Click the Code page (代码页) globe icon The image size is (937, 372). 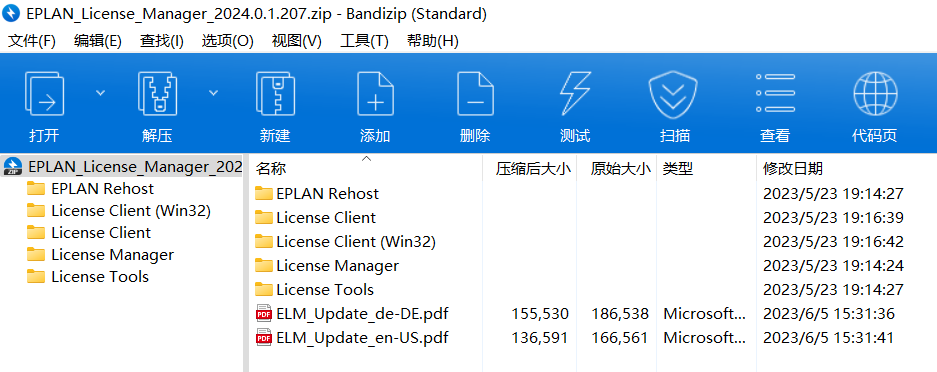pos(875,94)
